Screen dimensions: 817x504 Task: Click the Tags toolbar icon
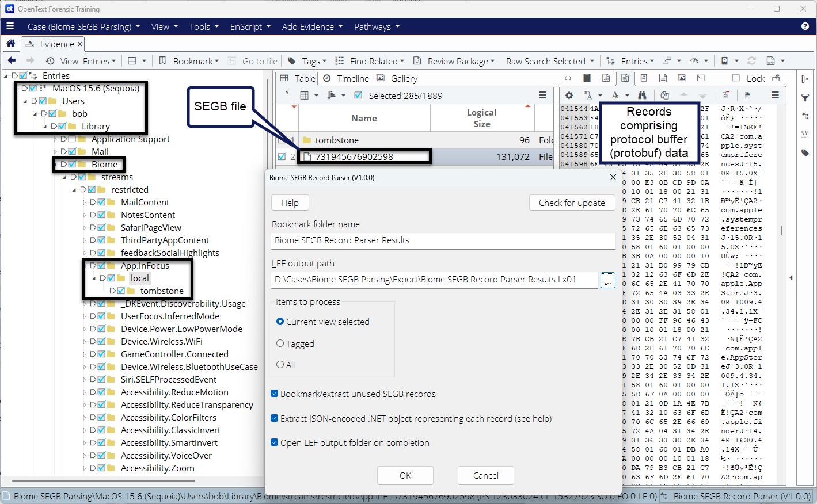tap(292, 60)
